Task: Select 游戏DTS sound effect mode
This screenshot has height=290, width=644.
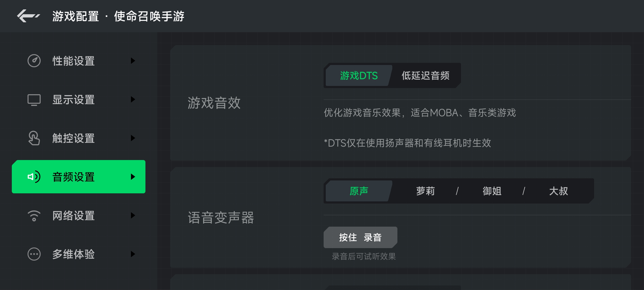Action: 359,75
